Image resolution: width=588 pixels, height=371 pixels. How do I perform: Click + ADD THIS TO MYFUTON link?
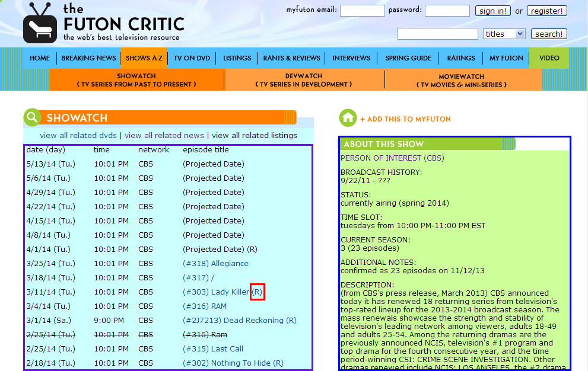[x=405, y=119]
